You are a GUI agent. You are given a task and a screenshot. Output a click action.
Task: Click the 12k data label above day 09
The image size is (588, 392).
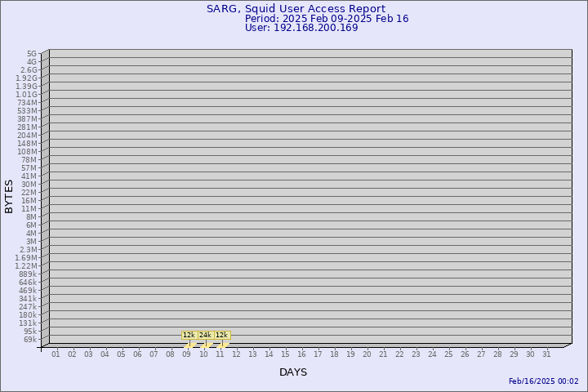point(189,335)
